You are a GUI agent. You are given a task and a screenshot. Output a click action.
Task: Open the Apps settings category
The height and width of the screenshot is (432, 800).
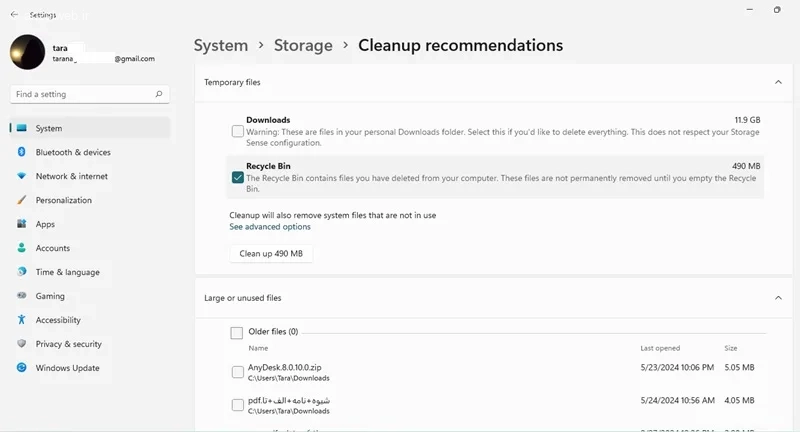(x=90, y=224)
